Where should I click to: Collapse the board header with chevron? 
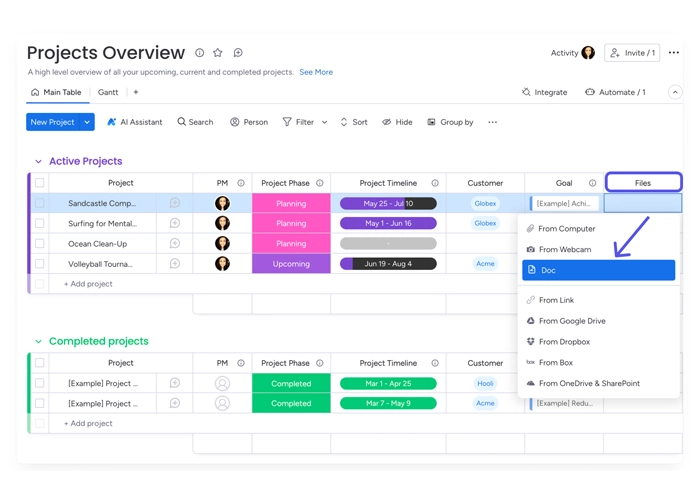click(675, 92)
